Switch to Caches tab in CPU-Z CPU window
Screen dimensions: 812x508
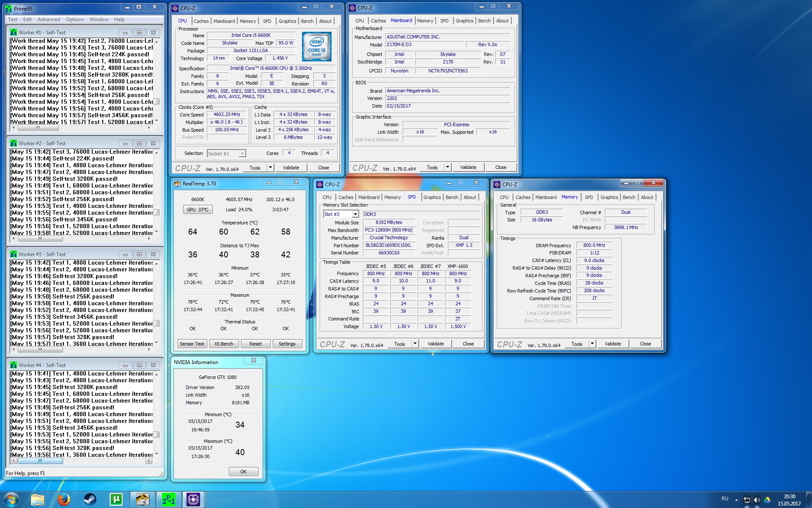point(201,21)
